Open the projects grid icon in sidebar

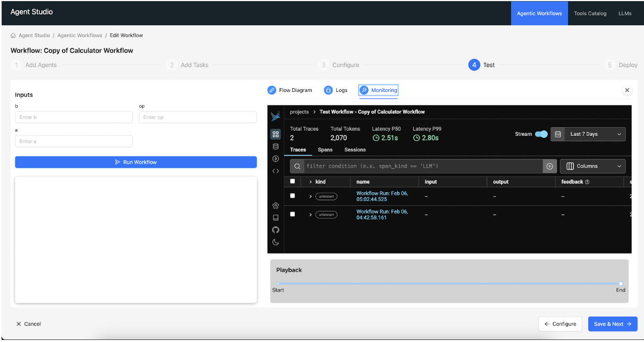click(x=275, y=134)
